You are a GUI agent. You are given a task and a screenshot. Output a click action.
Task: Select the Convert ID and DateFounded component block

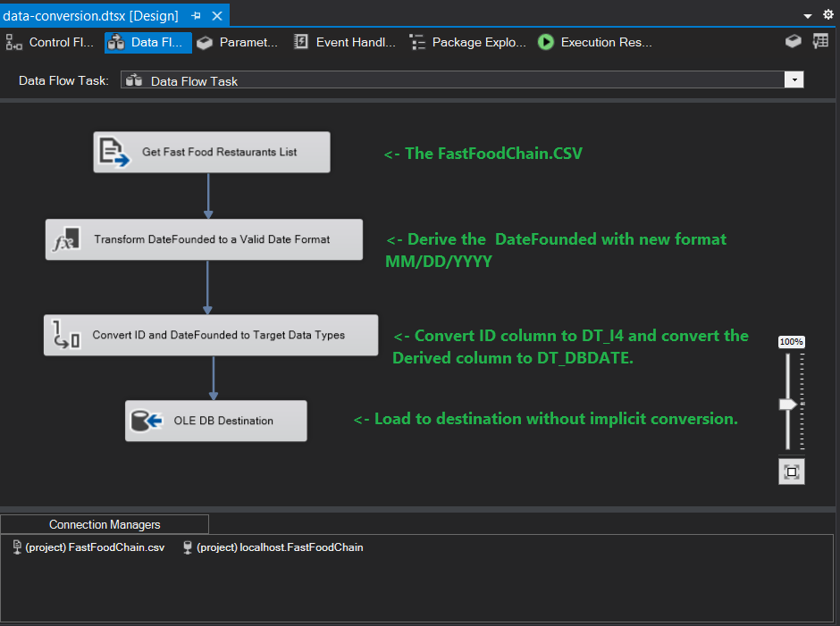[210, 335]
